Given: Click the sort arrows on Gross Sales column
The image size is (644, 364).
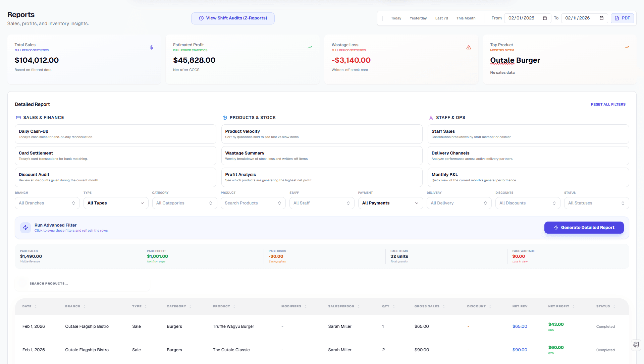Looking at the screenshot, I should 444,306.
